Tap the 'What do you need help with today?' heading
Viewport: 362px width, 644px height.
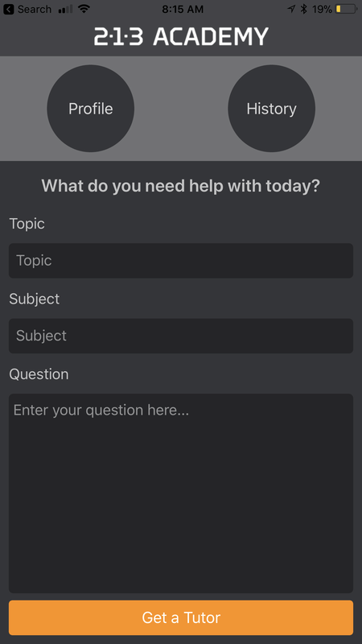coord(180,186)
